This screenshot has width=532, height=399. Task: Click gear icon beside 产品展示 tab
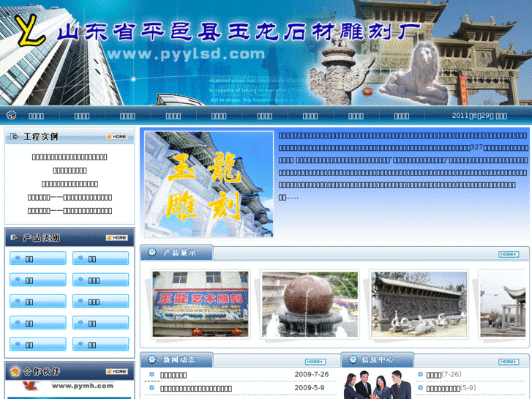[152, 253]
